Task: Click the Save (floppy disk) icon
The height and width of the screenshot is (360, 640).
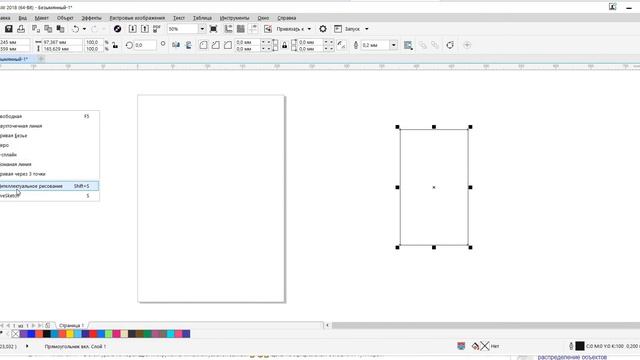Action: pos(9,29)
